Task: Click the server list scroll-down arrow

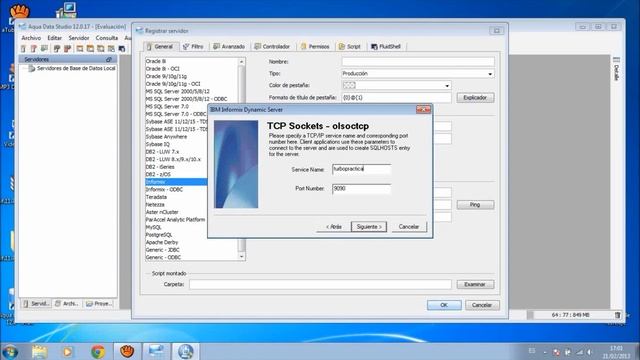Action: (x=242, y=257)
